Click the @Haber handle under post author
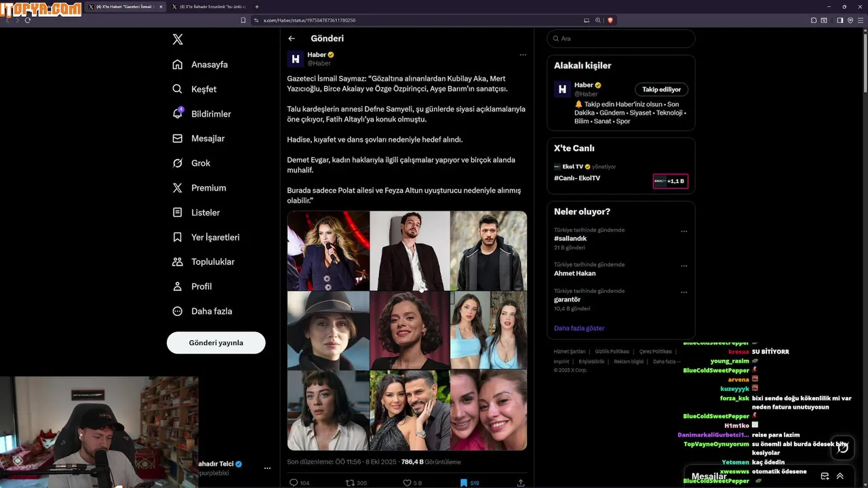The width and height of the screenshot is (868, 488). click(x=319, y=63)
